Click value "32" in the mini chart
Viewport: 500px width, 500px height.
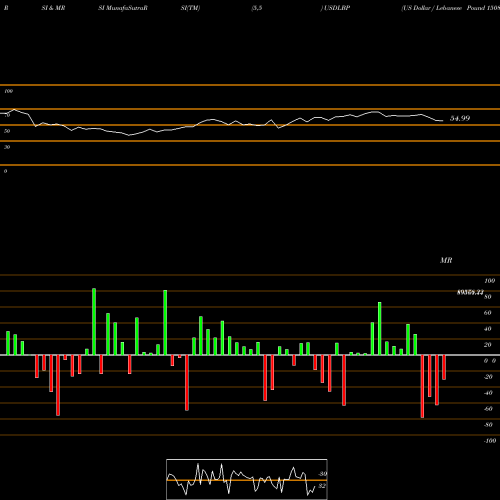coord(322,486)
